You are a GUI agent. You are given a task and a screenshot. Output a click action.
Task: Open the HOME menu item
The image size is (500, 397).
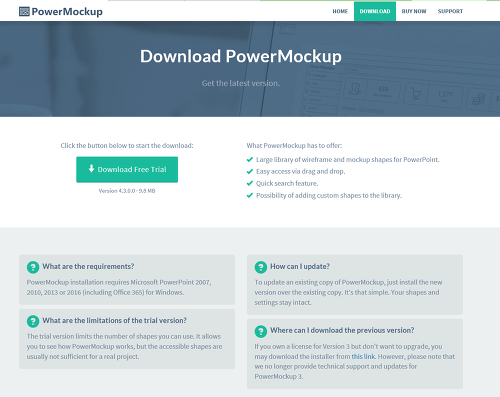[340, 11]
